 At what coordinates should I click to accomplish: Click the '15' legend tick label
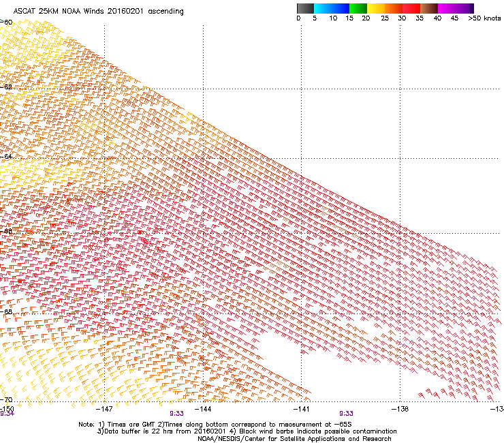pos(349,18)
